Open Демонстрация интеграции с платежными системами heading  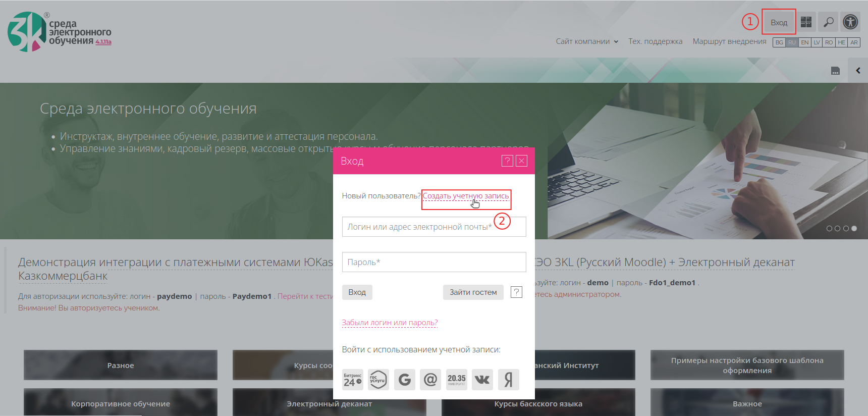(x=176, y=269)
